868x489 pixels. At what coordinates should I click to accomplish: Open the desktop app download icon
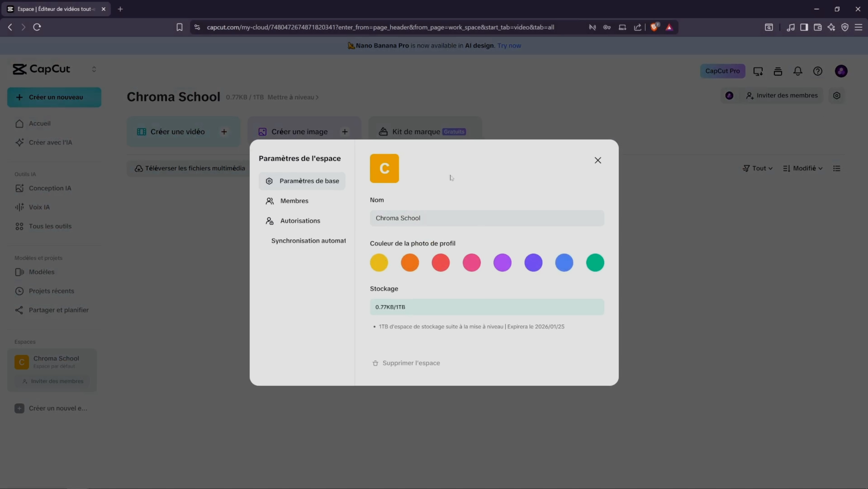pyautogui.click(x=758, y=71)
